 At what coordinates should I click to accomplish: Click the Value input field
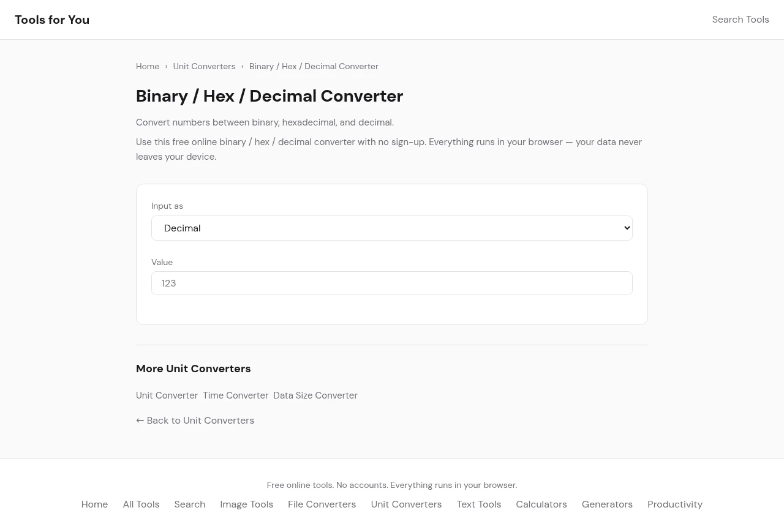click(x=391, y=283)
